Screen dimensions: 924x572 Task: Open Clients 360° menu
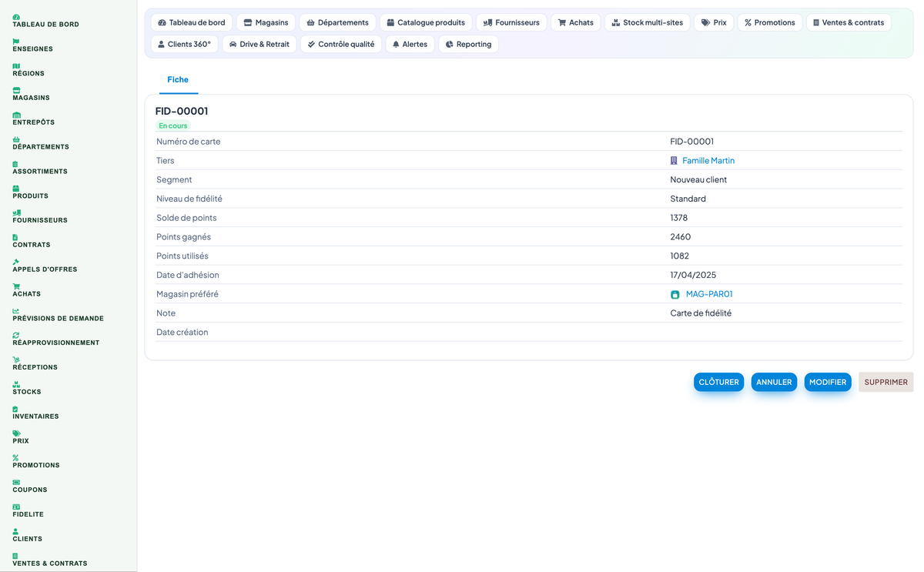(x=185, y=44)
